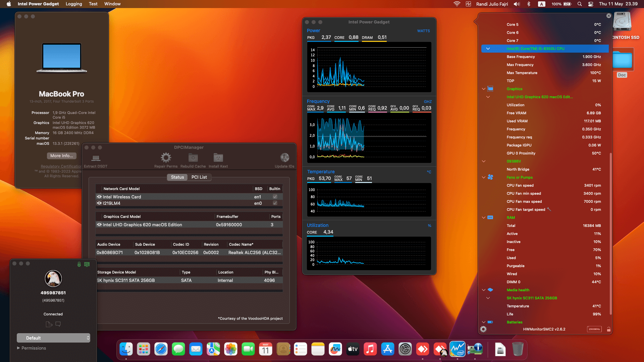
Task: Click the green lock icon in AnyDesk window
Action: point(79,264)
